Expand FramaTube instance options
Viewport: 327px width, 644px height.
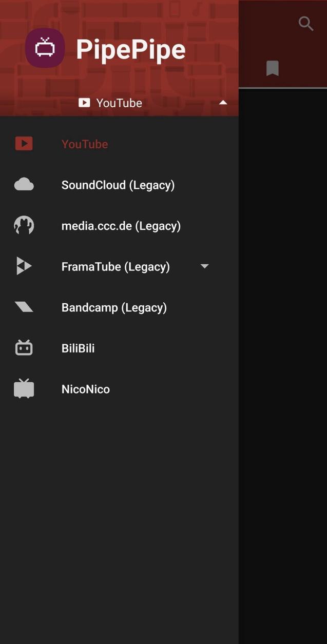click(204, 266)
